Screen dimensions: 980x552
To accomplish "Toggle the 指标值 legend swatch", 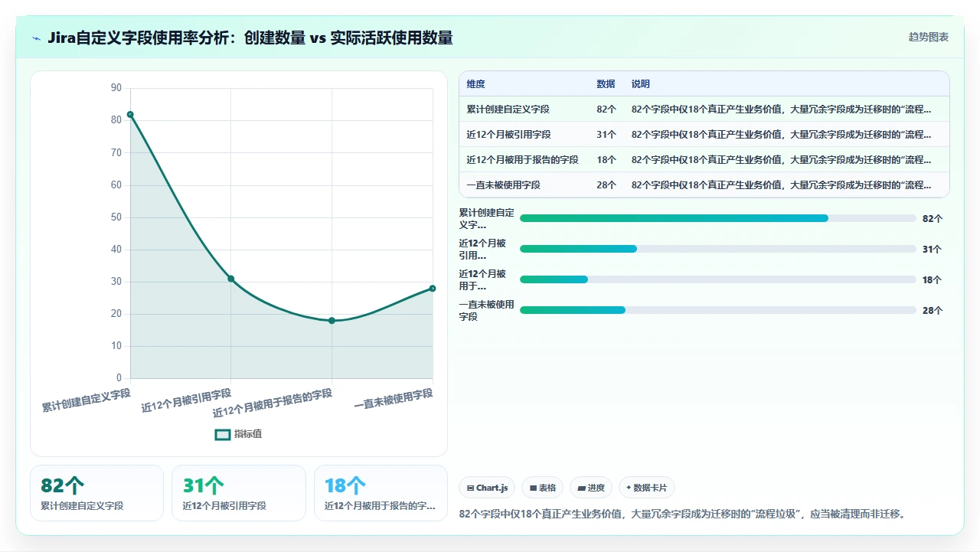I will point(223,434).
